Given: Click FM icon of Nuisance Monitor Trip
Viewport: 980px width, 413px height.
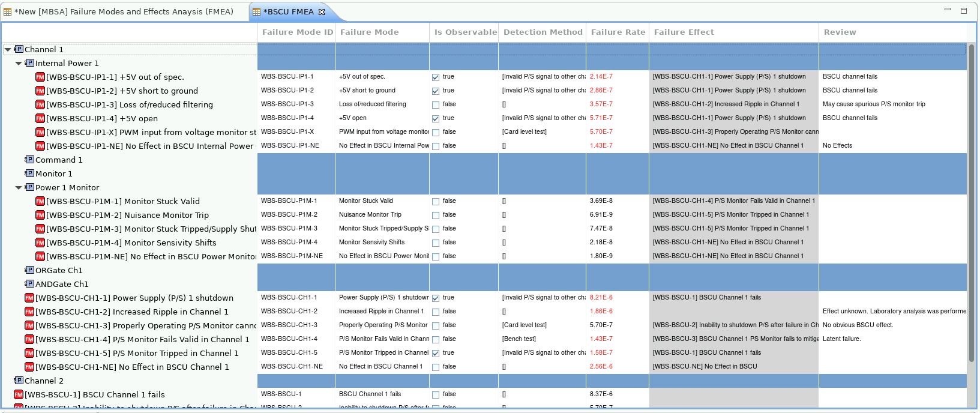Looking at the screenshot, I should point(40,215).
